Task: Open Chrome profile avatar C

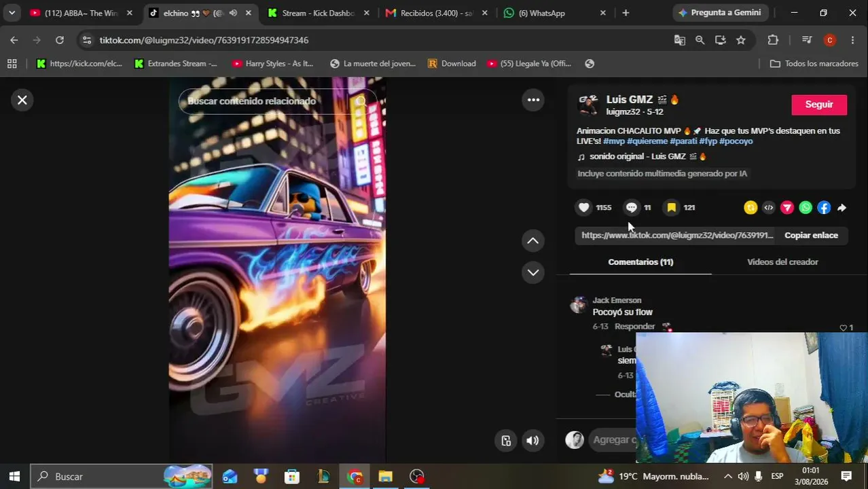Action: (829, 41)
